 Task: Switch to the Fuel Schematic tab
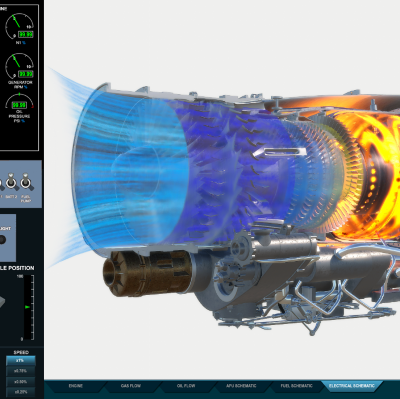pos(297,386)
